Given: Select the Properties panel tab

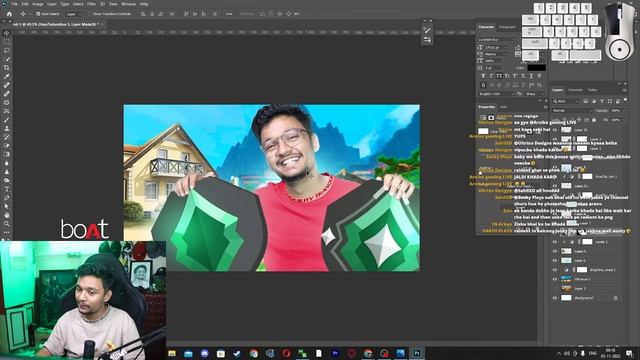Looking at the screenshot, I should 487,107.
